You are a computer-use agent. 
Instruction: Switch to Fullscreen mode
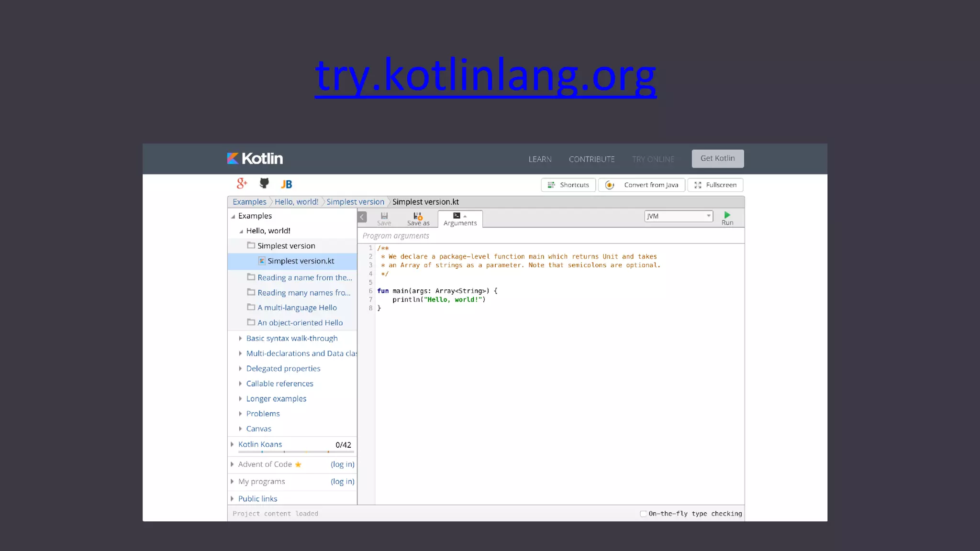715,185
